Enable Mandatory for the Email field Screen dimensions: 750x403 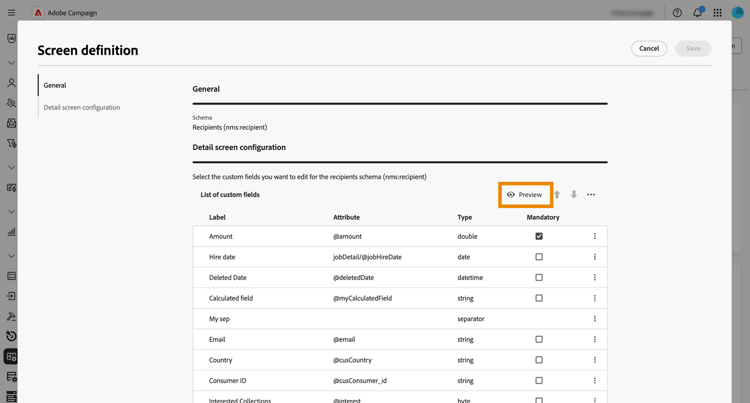pyautogui.click(x=539, y=340)
